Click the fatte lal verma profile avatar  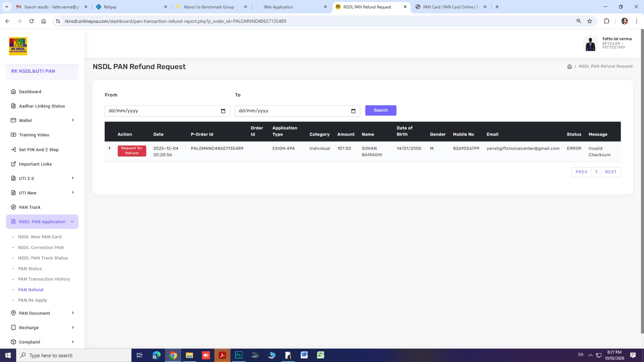point(590,43)
